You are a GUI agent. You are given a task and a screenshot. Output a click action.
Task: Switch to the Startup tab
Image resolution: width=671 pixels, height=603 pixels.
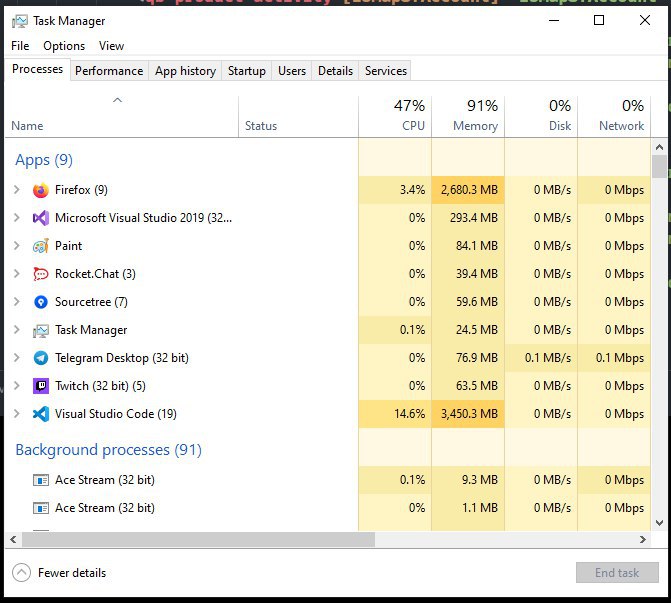(246, 71)
